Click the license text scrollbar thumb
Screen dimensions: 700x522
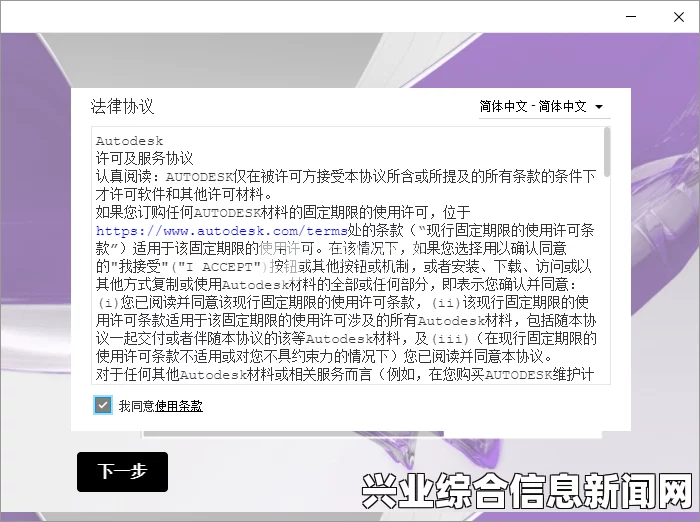(x=607, y=152)
